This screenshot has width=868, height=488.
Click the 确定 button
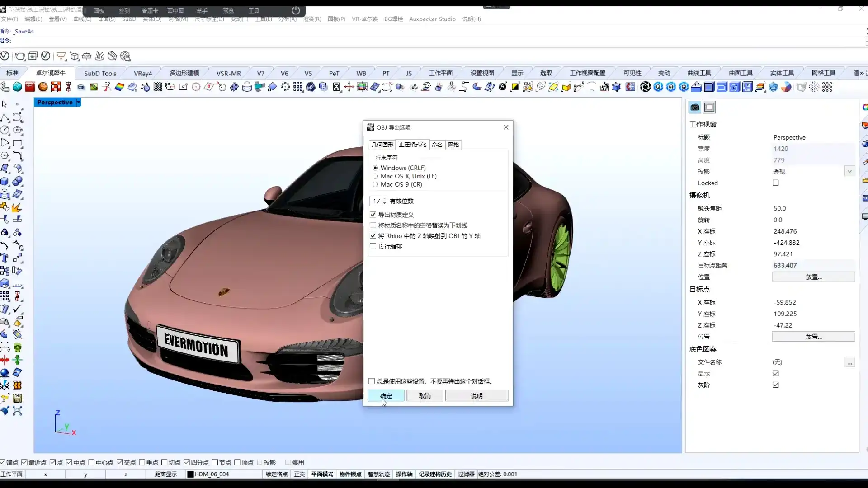coord(386,396)
